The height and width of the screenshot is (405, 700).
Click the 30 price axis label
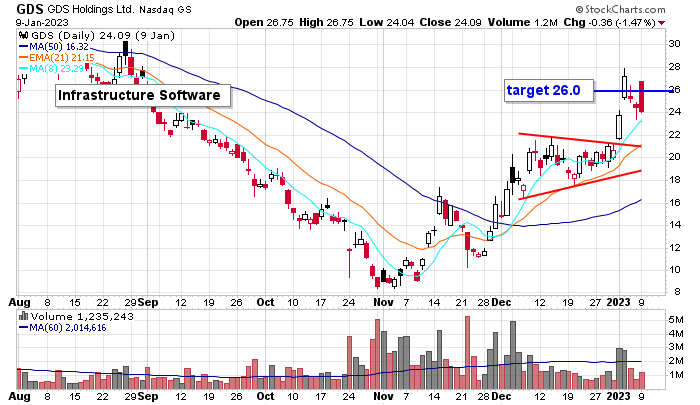pyautogui.click(x=674, y=44)
